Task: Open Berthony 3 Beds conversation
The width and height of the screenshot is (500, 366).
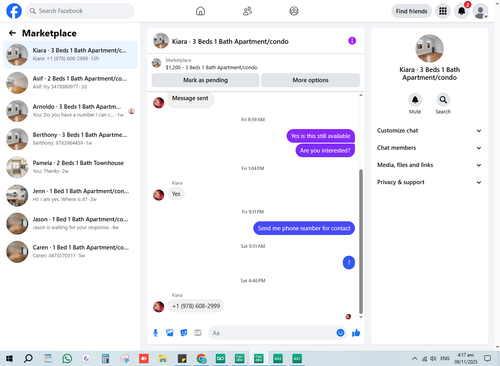Action: [x=70, y=139]
